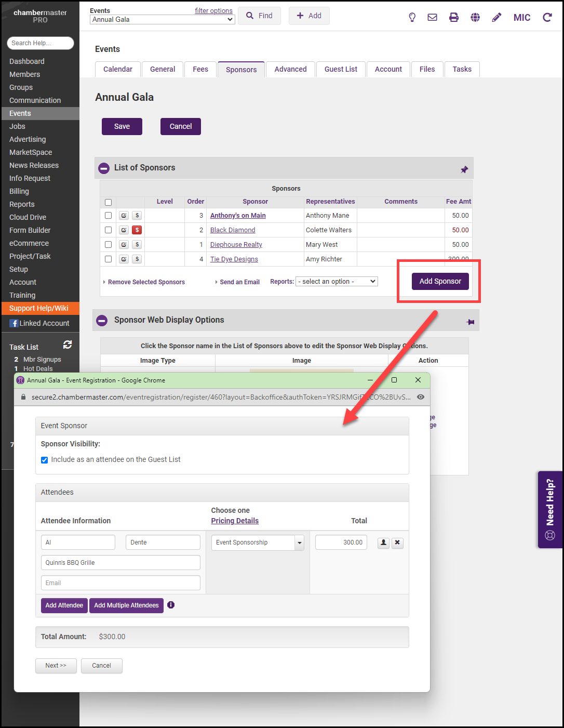
Task: Check the box for Anthony's on Main
Action: click(x=109, y=216)
